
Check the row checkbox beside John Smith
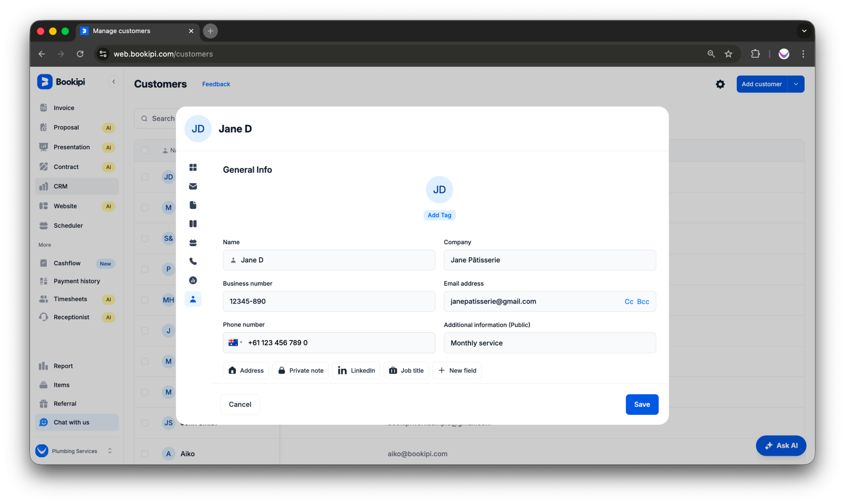pos(145,423)
